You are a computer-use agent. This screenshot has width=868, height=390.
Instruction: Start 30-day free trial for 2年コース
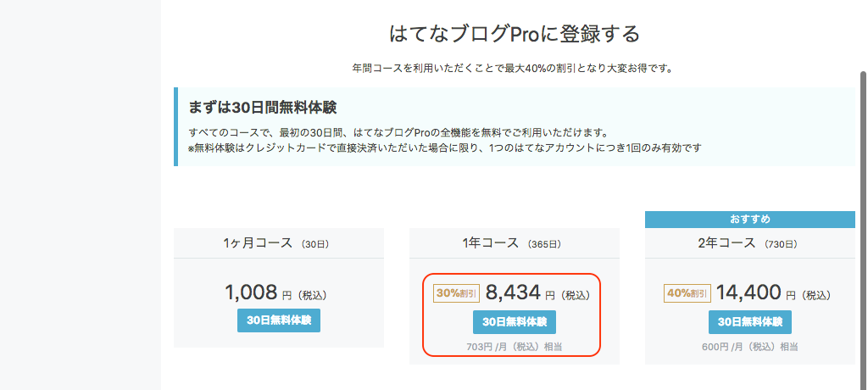(749, 322)
